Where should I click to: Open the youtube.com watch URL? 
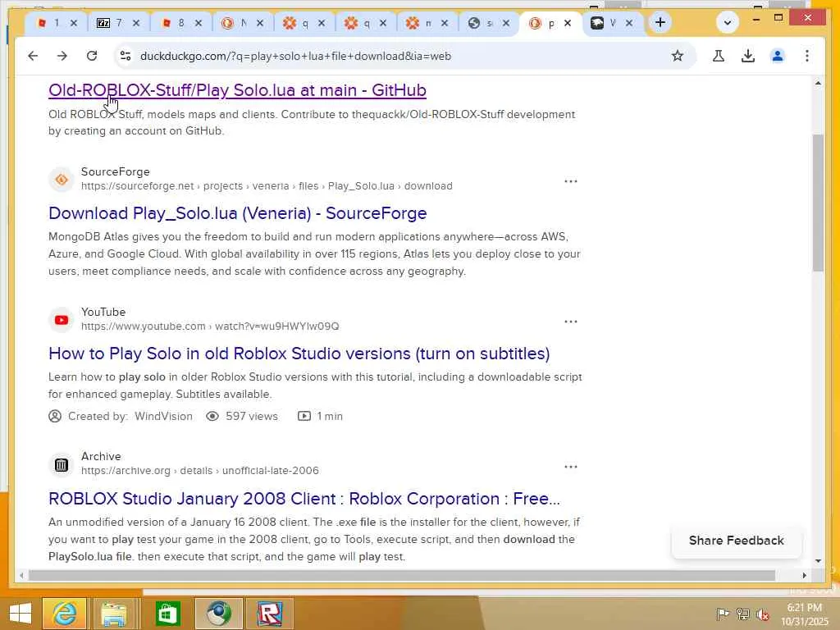(210, 326)
